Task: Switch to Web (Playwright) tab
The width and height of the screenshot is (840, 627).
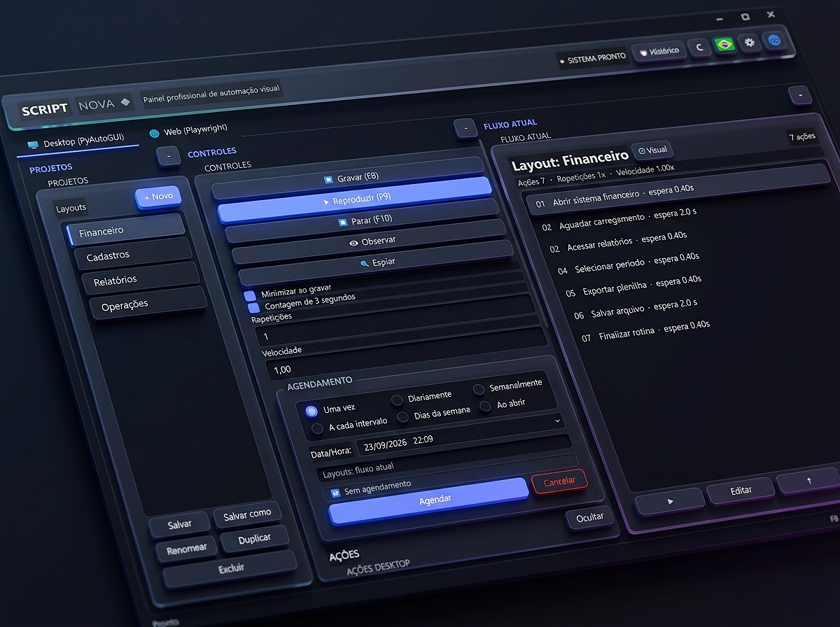Action: point(188,130)
